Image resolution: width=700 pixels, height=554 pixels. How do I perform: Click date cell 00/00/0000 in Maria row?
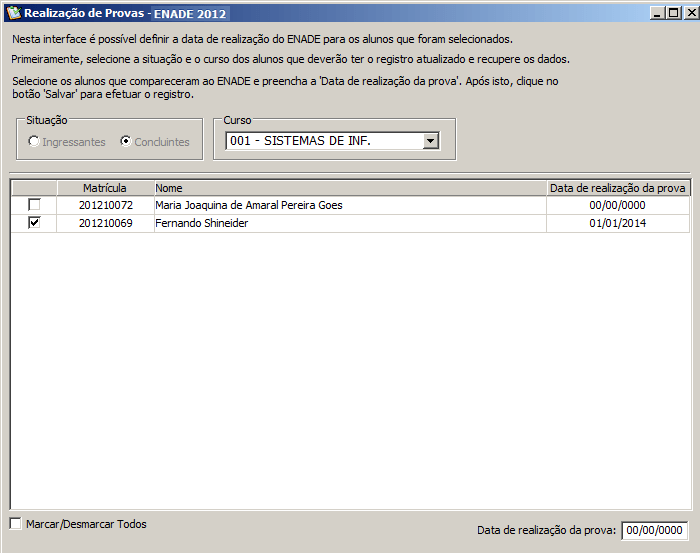tap(618, 205)
